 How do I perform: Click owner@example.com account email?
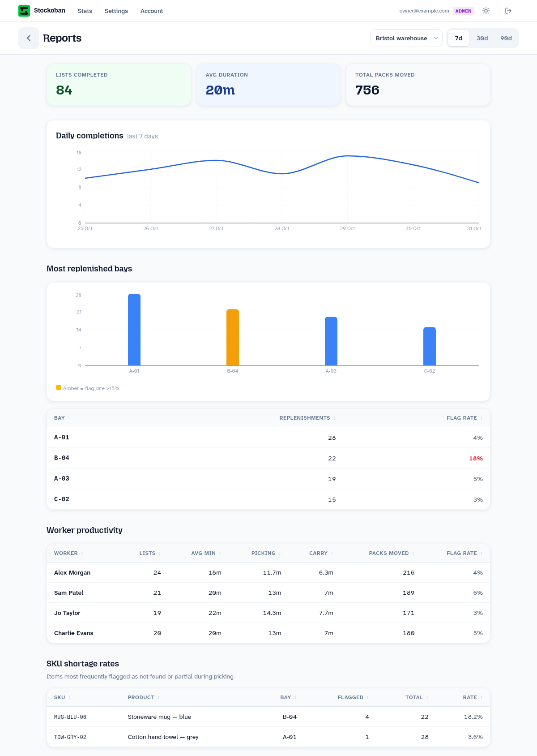click(424, 11)
